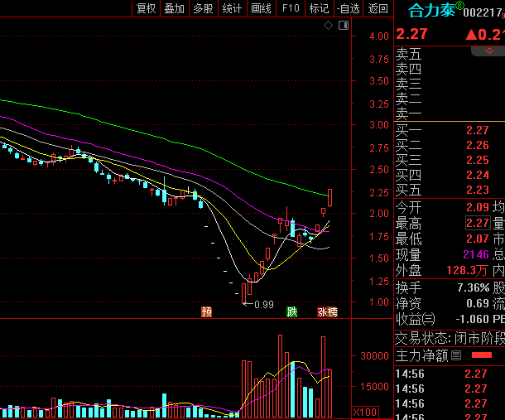The height and width of the screenshot is (420, 505).
Task: Click the 换手 value 7.36%
Action: [x=474, y=287]
